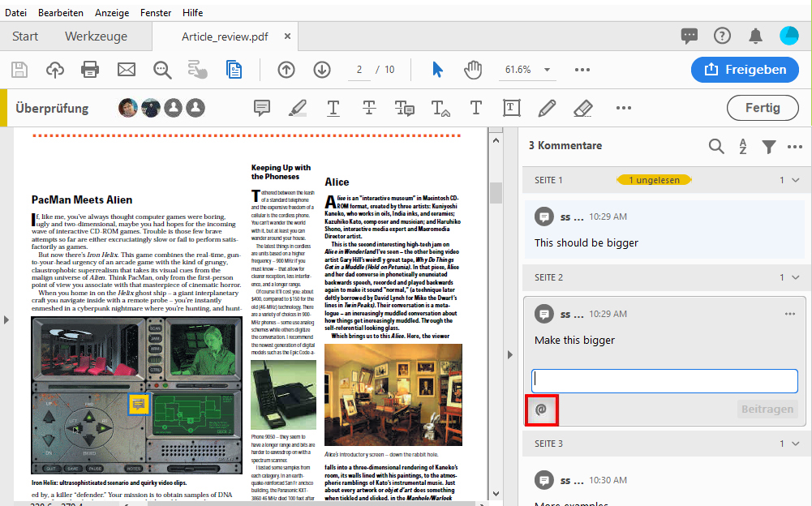Image resolution: width=812 pixels, height=506 pixels.
Task: Select the Text Highlight tool
Action: [x=297, y=108]
